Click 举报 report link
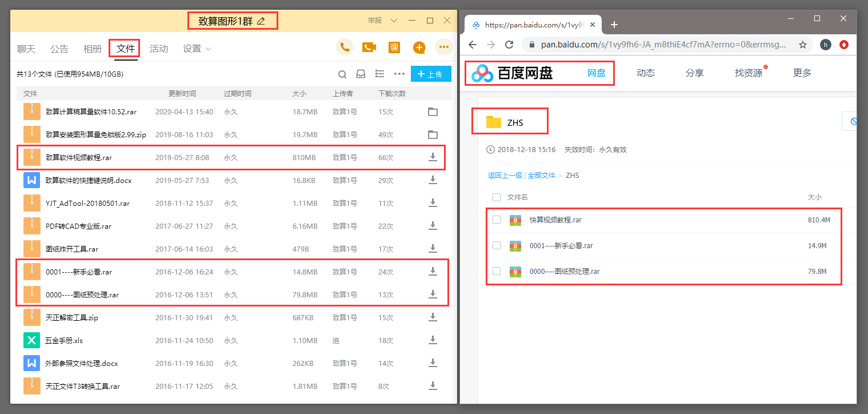Viewport: 868px width, 414px height. (x=375, y=21)
